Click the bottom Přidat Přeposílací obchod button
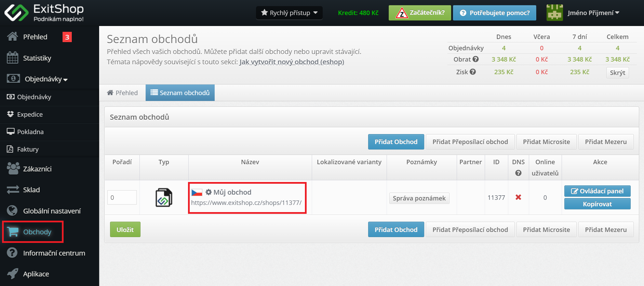The height and width of the screenshot is (286, 644). click(x=470, y=230)
